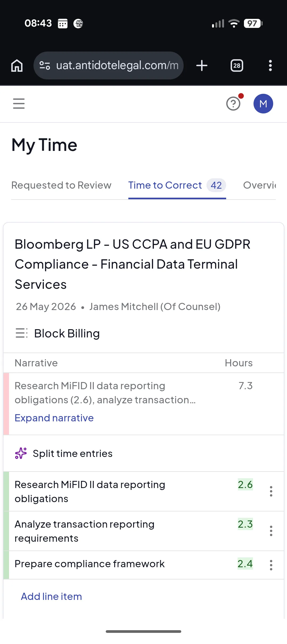Open options for Research MiFID II line item

coord(271,491)
